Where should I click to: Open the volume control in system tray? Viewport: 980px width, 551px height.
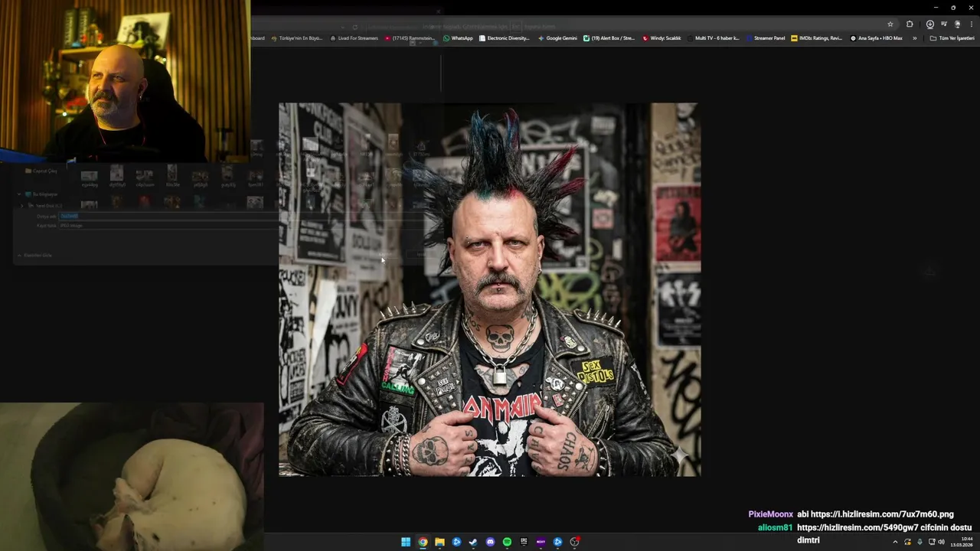click(942, 542)
